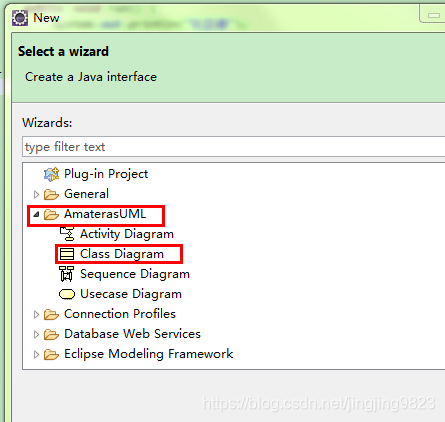Image resolution: width=445 pixels, height=422 pixels.
Task: Click the Class Diagram icon
Action: [x=67, y=254]
